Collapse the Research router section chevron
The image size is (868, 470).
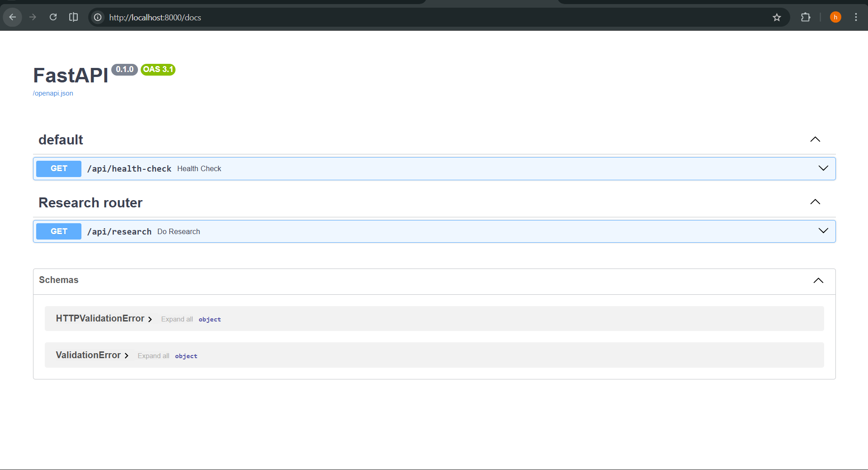point(815,202)
